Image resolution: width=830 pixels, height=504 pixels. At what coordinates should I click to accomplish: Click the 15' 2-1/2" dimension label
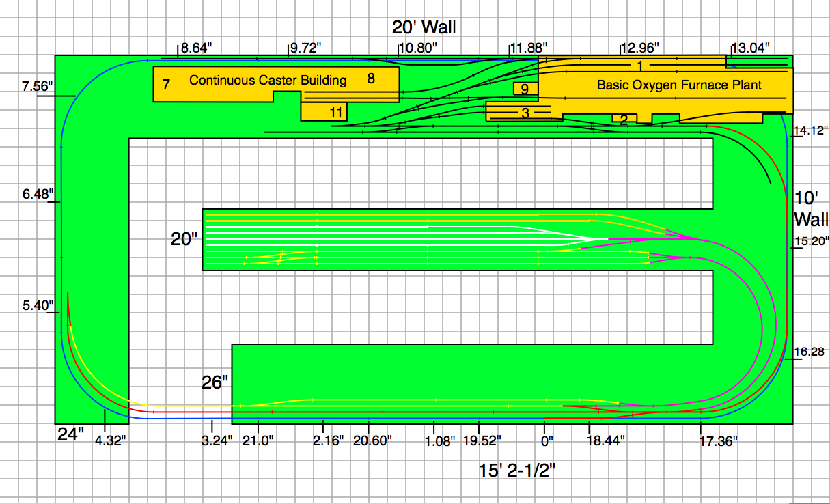coord(521,470)
